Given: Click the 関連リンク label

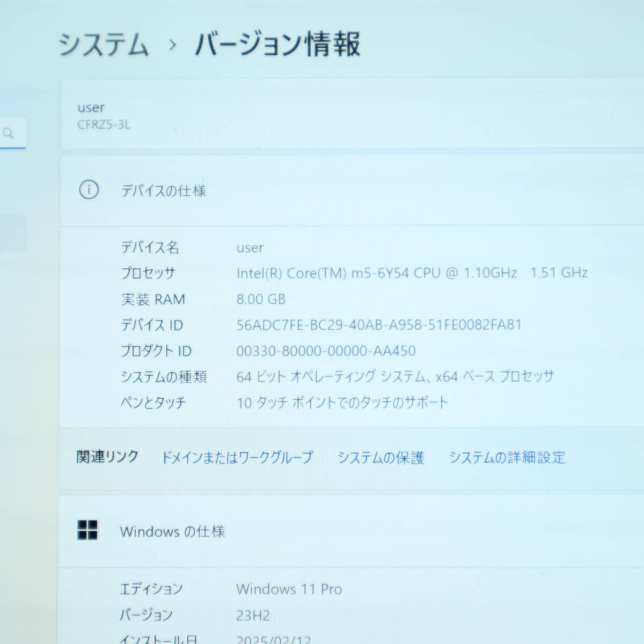Looking at the screenshot, I should tap(106, 456).
